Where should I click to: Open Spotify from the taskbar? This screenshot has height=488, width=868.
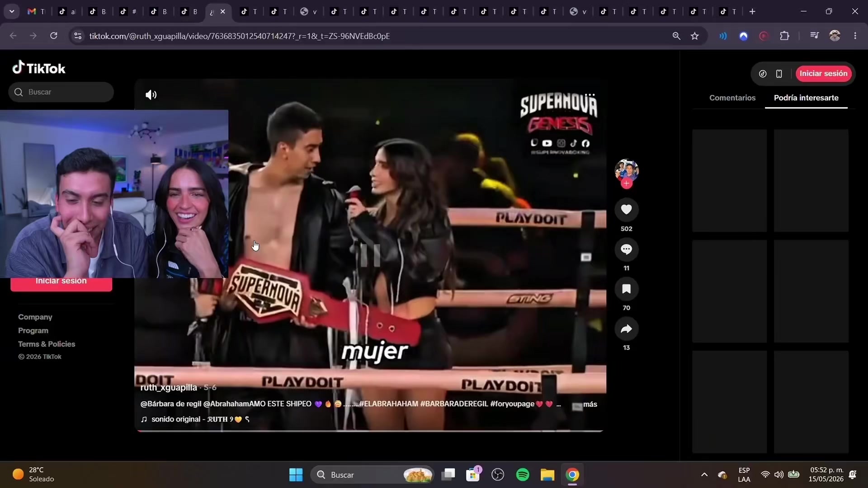(523, 475)
